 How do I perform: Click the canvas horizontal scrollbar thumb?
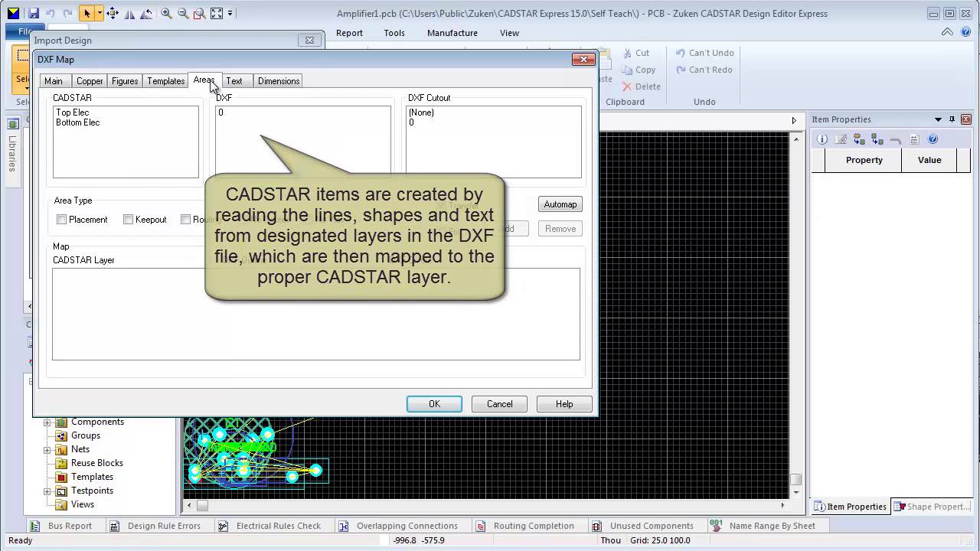(202, 505)
